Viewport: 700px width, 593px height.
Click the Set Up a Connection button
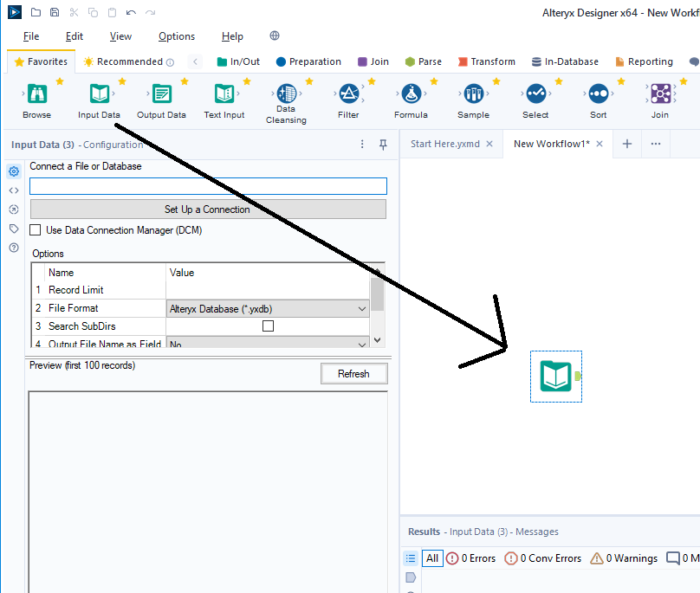click(208, 209)
